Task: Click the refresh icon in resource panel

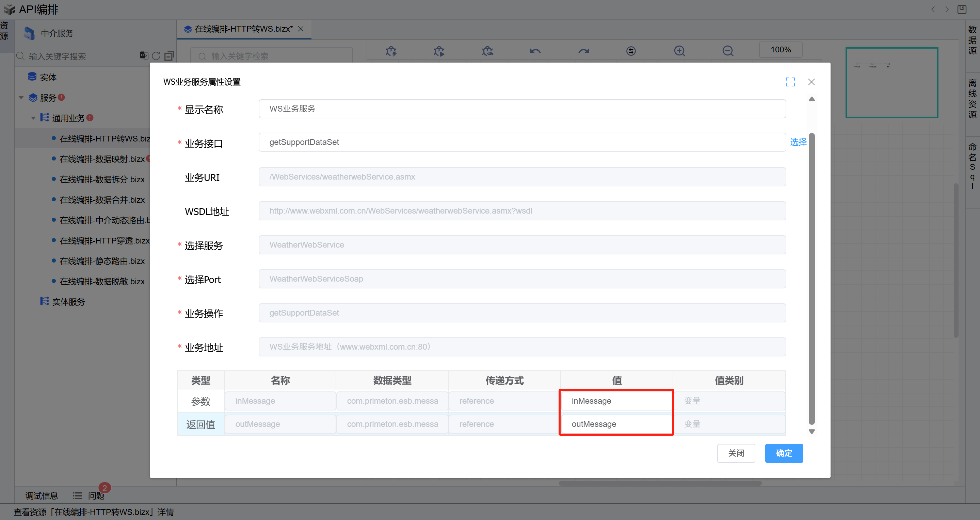Action: point(156,56)
